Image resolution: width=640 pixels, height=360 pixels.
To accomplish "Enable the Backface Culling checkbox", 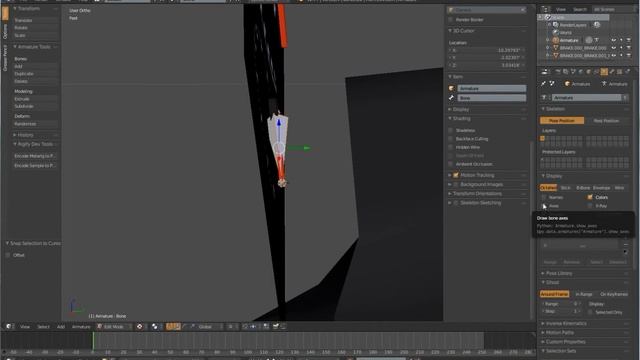I will pyautogui.click(x=451, y=139).
